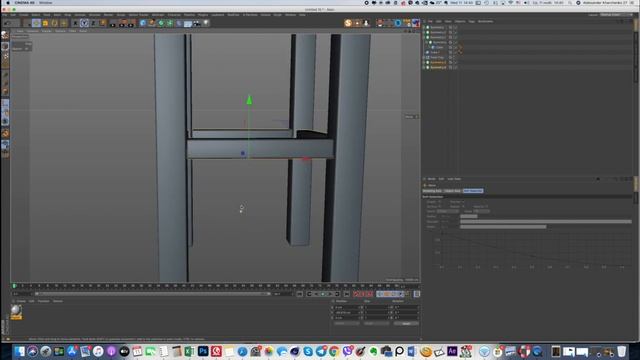Open the coordinate system icon after Z
Screen dimensions: 640x360
click(x=103, y=23)
